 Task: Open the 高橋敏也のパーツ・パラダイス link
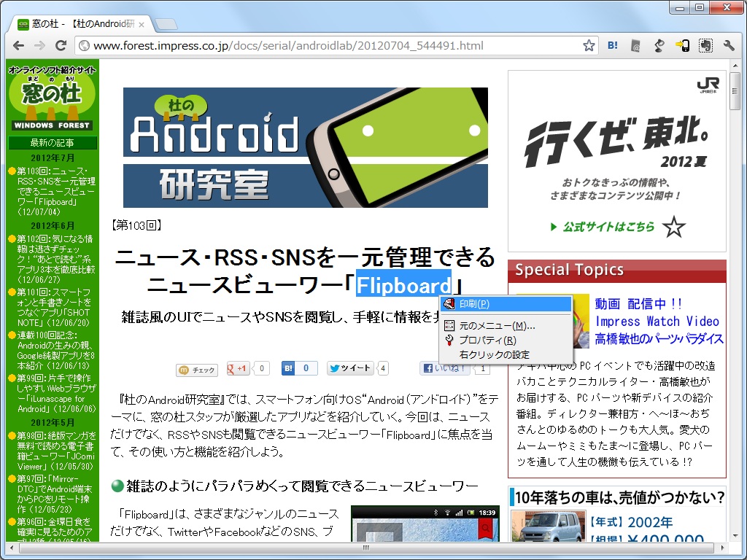pos(659,339)
